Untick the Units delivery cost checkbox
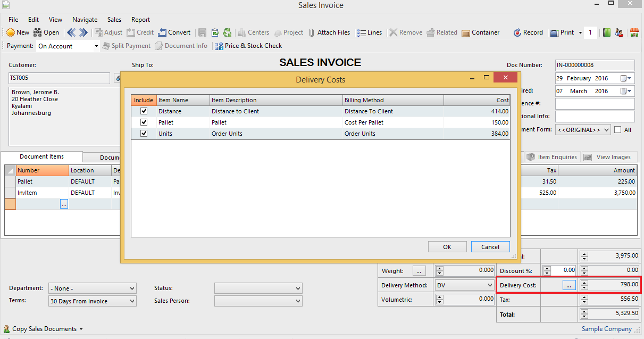 (144, 134)
